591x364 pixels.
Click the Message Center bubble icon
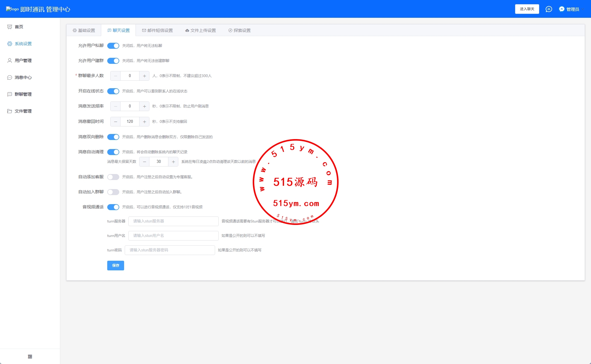(10, 77)
